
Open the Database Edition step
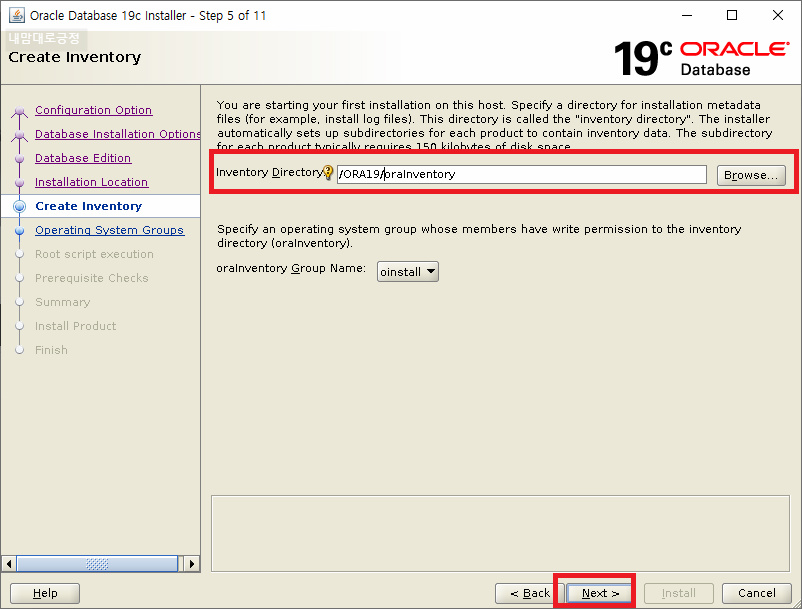83,158
